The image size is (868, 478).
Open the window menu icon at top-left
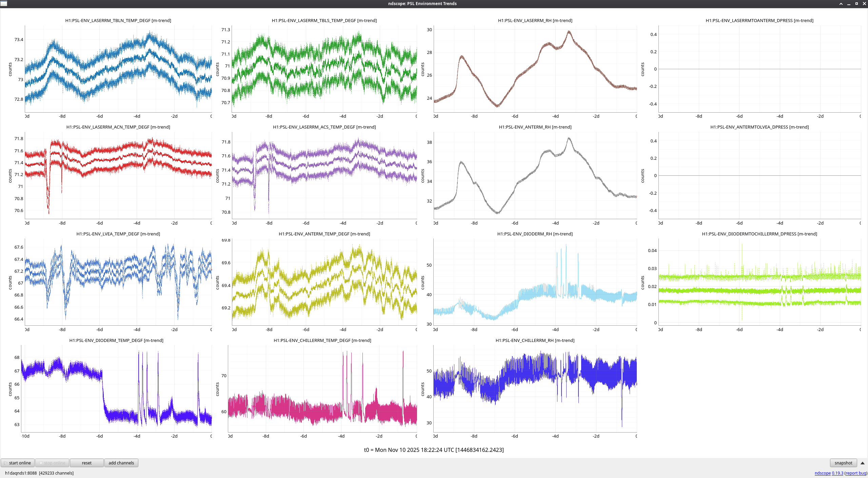coord(4,3)
